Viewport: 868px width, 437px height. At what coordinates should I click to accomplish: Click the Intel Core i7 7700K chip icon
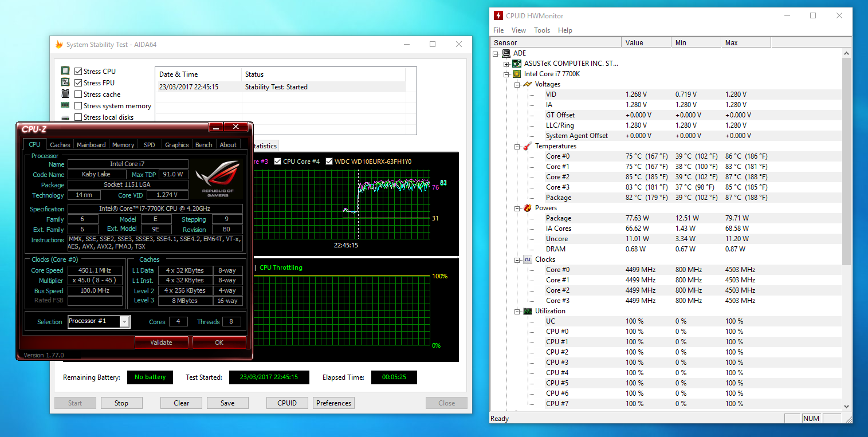coord(517,74)
